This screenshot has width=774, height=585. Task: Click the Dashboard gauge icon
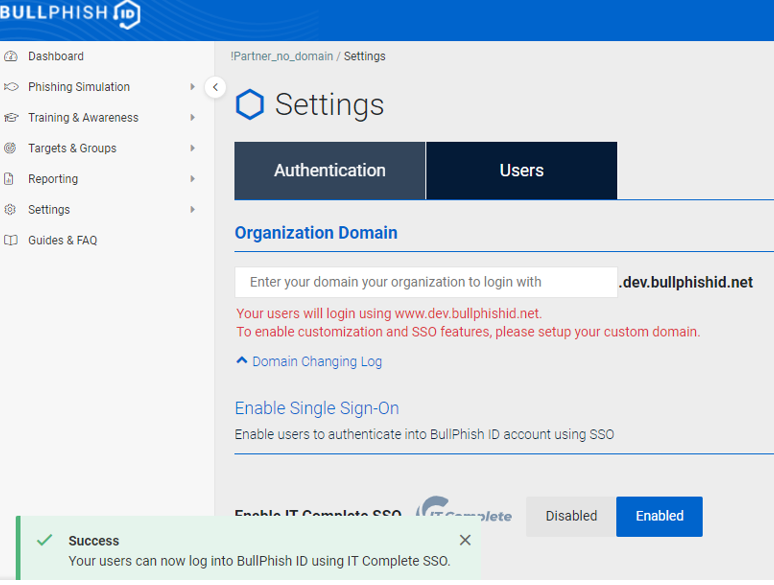coord(11,56)
